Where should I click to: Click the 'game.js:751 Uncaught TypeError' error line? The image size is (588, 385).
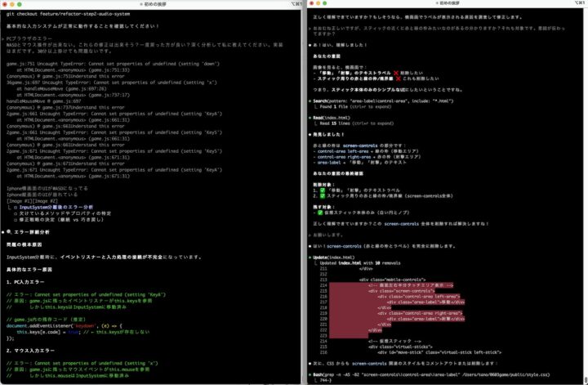click(113, 64)
